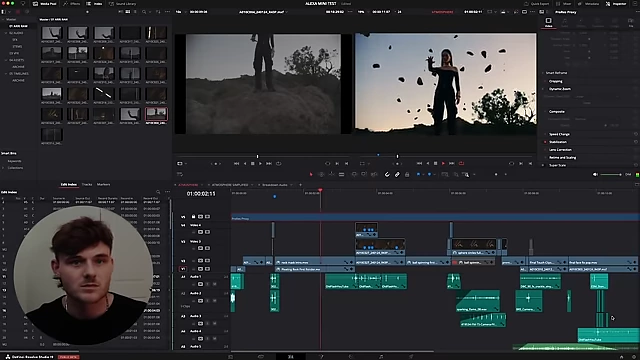The width and height of the screenshot is (640, 360).
Task: Toggle the Position Lock padlock icon
Action: 407,175
